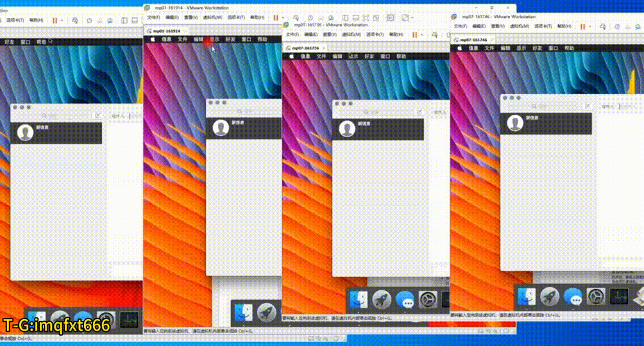Open the 显示 menu in the mp07-161746 VM

(x=521, y=48)
